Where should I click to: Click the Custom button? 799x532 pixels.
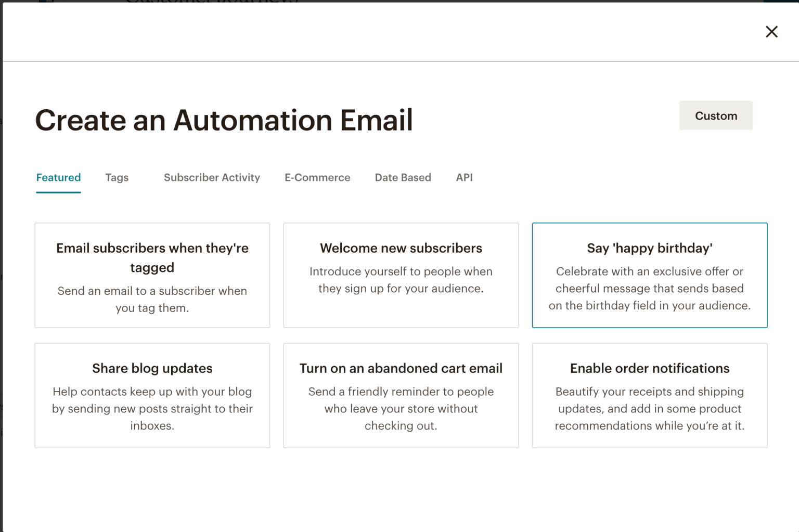pyautogui.click(x=716, y=115)
